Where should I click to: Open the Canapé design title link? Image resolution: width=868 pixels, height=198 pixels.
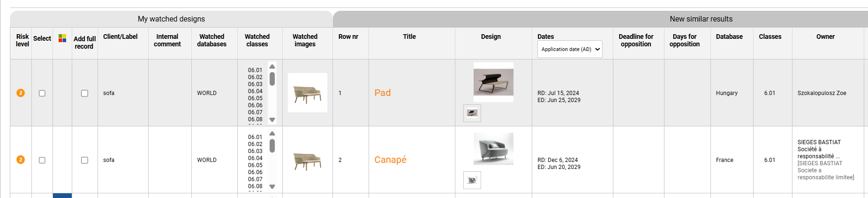coord(390,160)
